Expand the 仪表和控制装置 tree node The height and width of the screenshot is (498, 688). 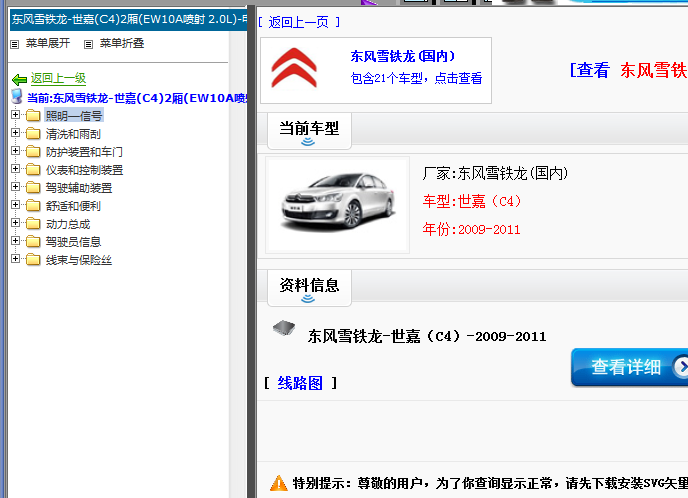15,169
